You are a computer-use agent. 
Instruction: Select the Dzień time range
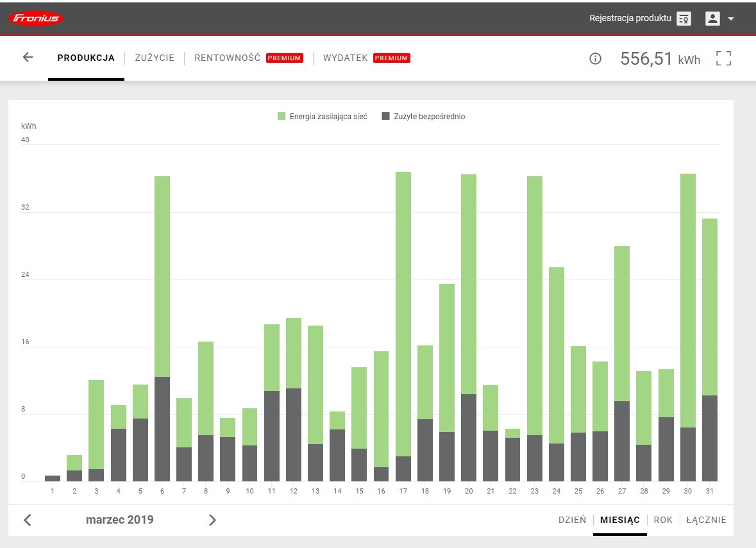[x=572, y=520]
